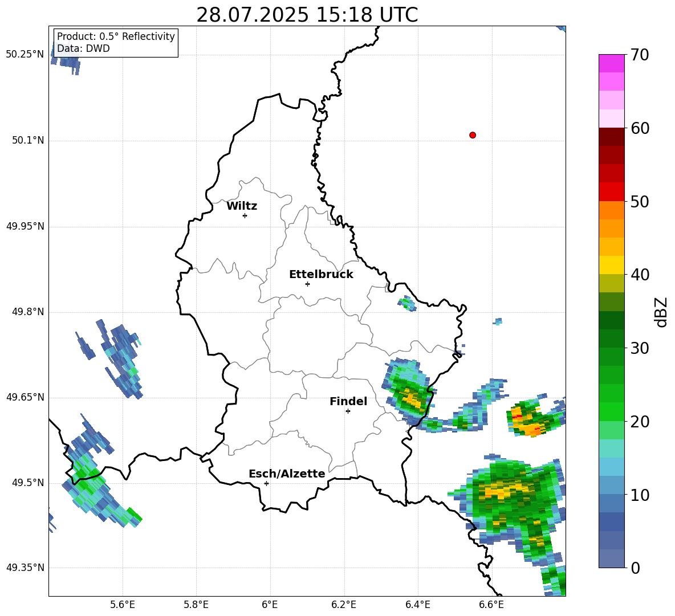Click the 70 value on the colorbar
The image size is (675, 616).
coord(640,55)
